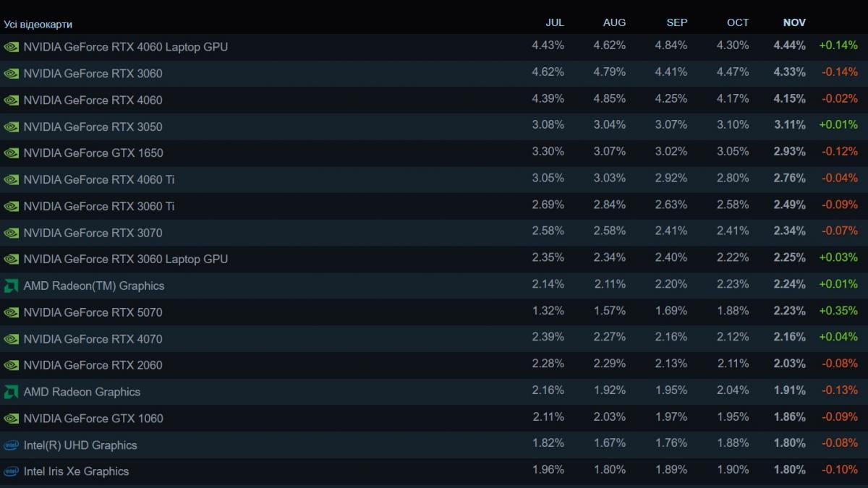Click the NVIDIA icon beside GeForce GTX 1060
The height and width of the screenshot is (488, 868).
pos(11,419)
